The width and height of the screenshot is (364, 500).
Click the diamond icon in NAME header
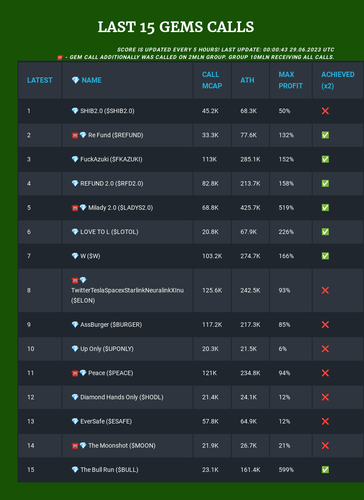point(75,80)
